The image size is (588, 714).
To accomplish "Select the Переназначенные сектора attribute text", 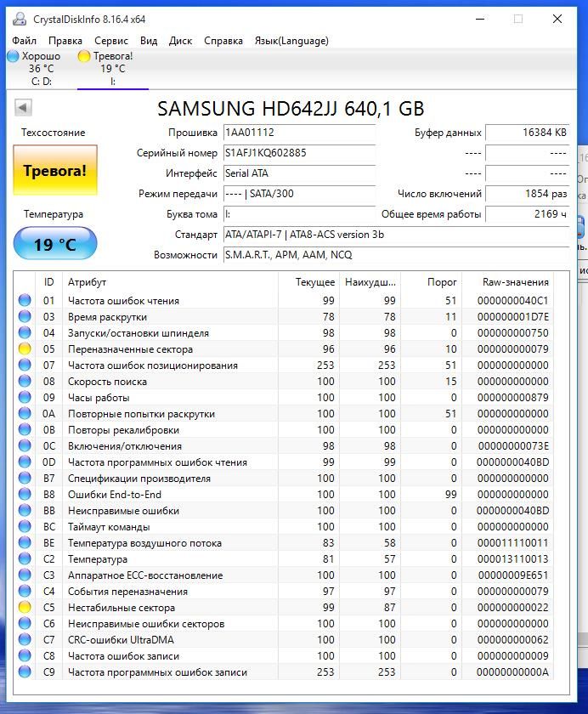I will 130,349.
